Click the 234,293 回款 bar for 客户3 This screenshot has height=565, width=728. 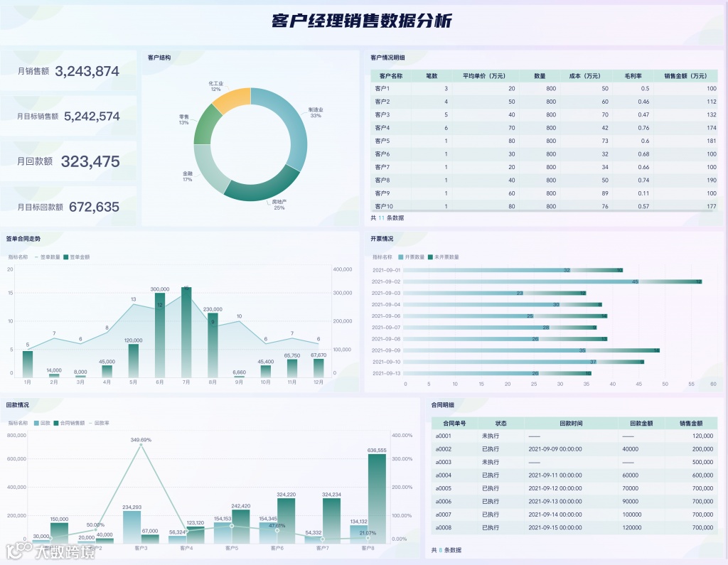[132, 527]
